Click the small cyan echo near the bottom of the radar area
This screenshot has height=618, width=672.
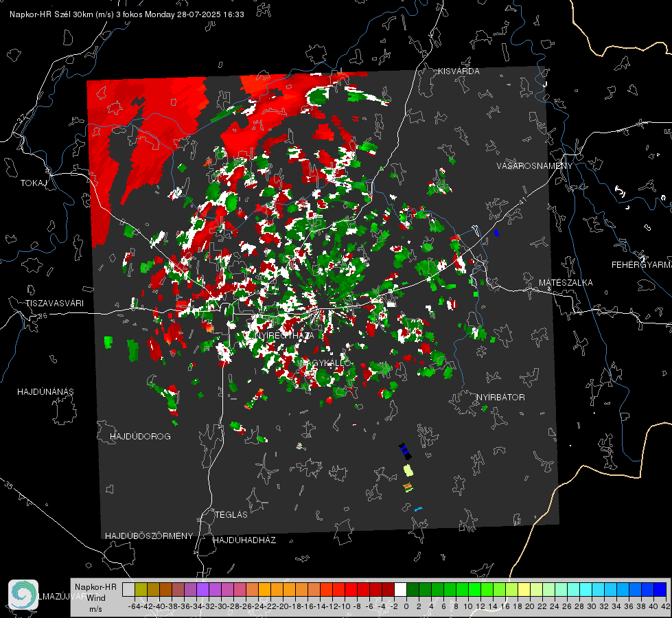419,509
